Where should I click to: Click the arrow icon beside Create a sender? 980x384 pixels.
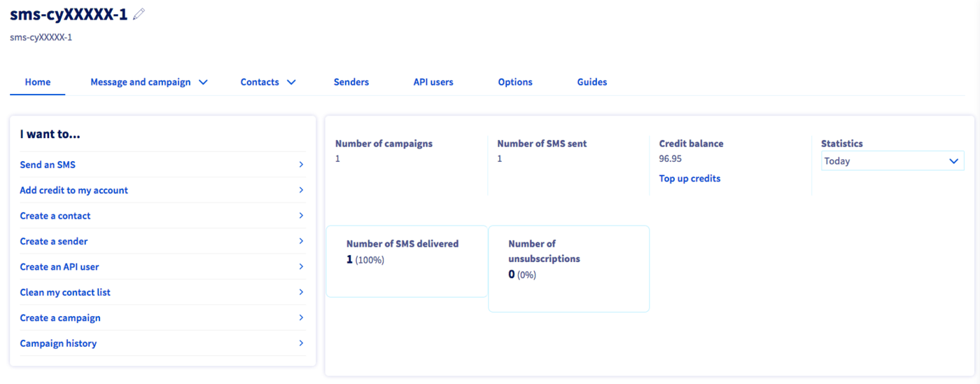(301, 241)
